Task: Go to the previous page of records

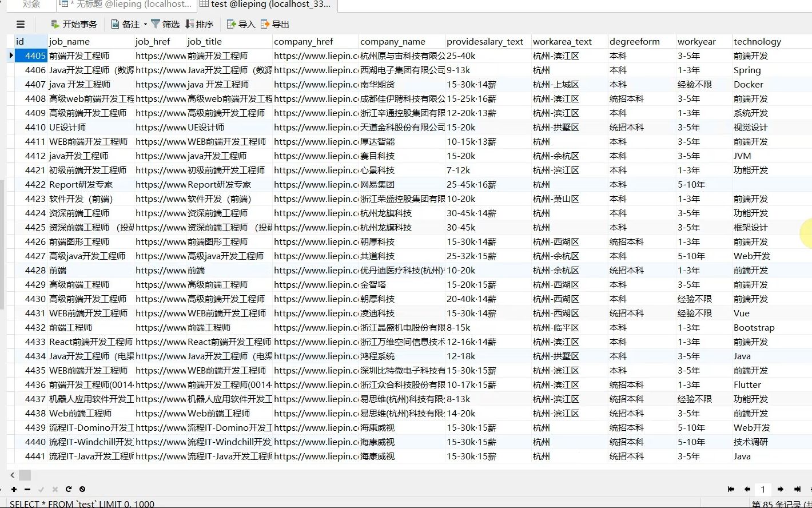Action: (x=747, y=489)
